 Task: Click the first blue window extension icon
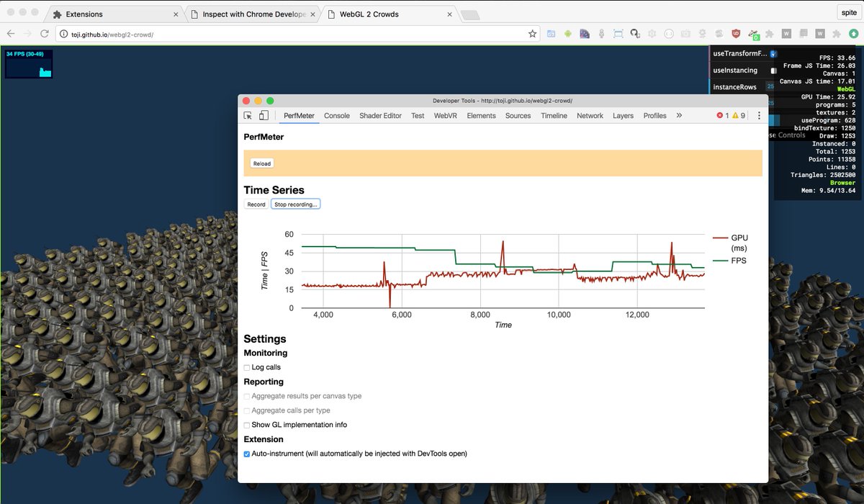(551, 34)
